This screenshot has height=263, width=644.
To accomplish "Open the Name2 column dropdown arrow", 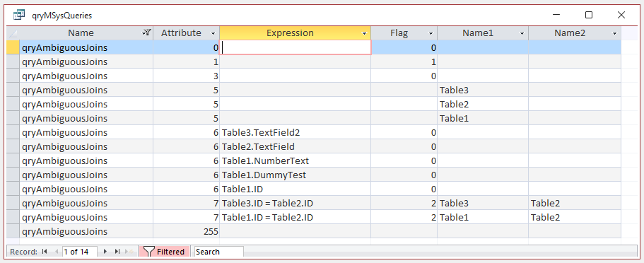I will click(x=614, y=33).
